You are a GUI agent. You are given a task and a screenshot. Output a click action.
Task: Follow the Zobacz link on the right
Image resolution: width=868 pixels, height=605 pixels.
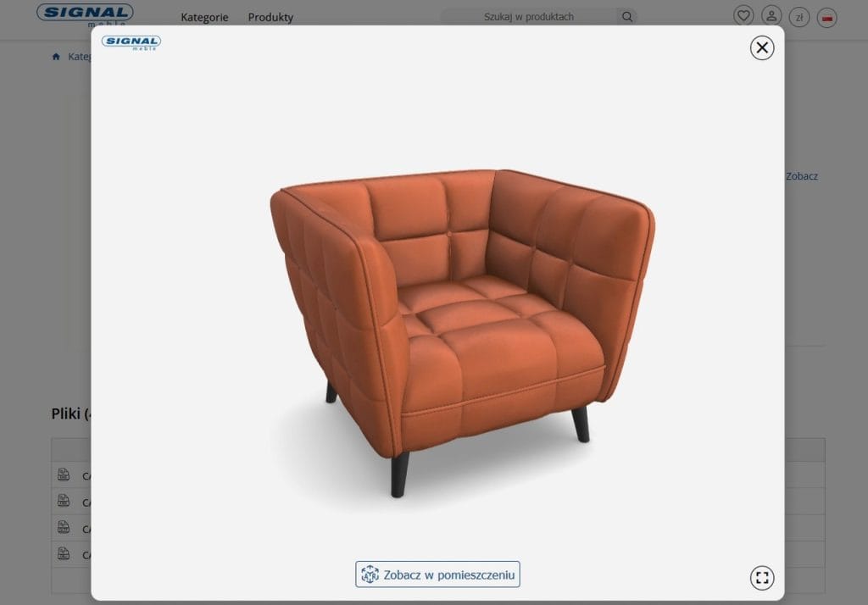click(x=801, y=175)
